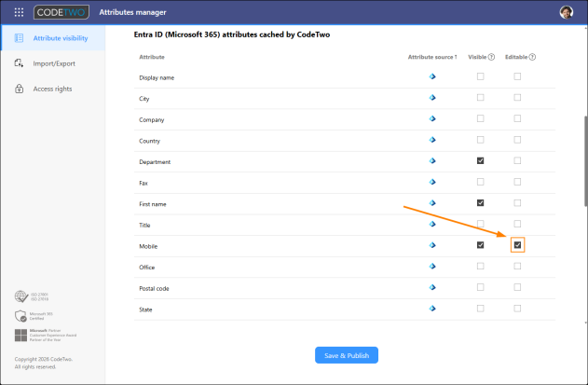Check the Visible box for City

(x=481, y=98)
